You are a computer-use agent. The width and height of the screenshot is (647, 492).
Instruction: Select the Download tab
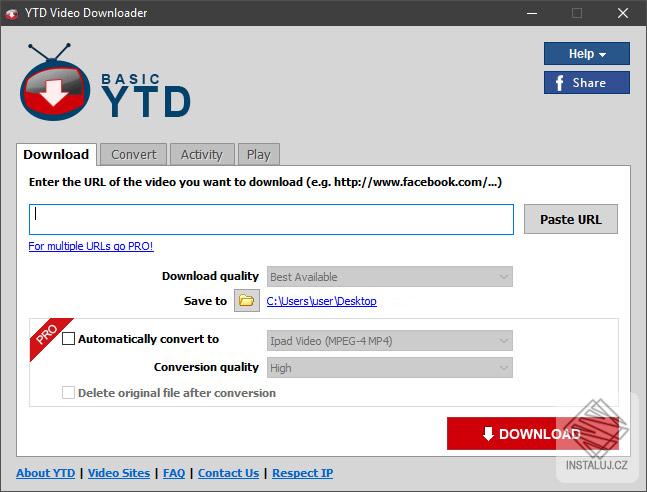pos(56,154)
